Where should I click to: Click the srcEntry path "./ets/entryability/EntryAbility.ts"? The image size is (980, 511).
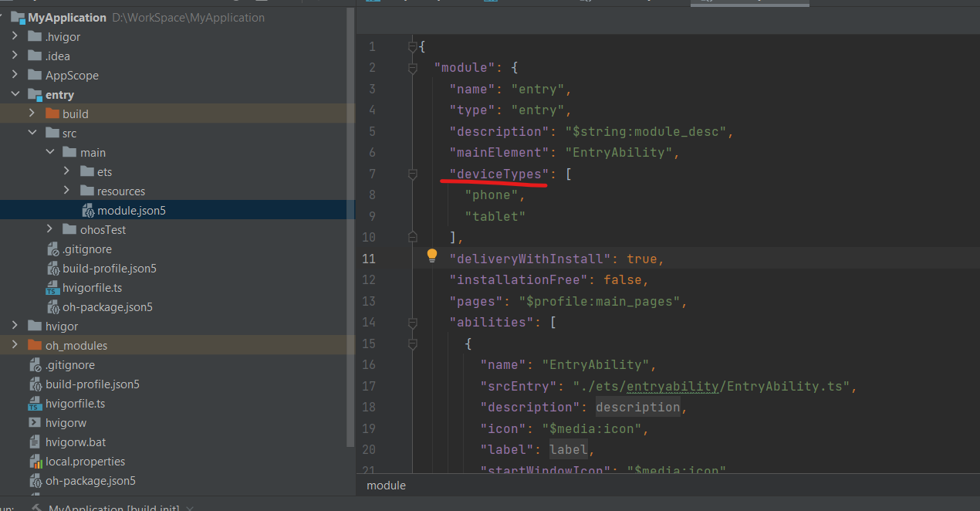(711, 386)
